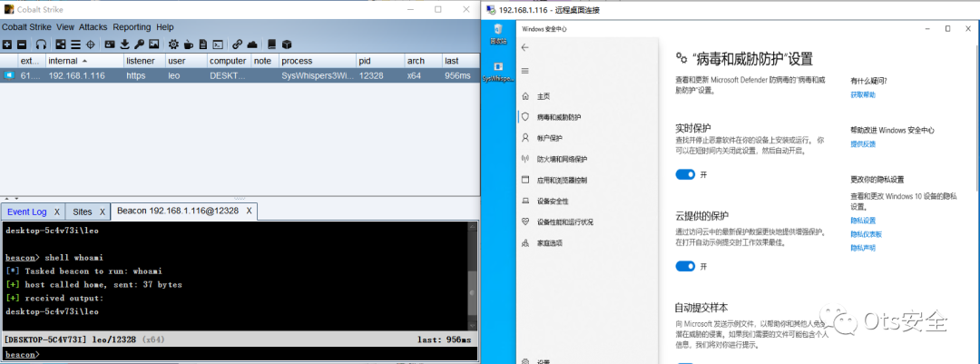980x364 pixels.
Task: Switch to the Sites tab
Action: click(82, 212)
